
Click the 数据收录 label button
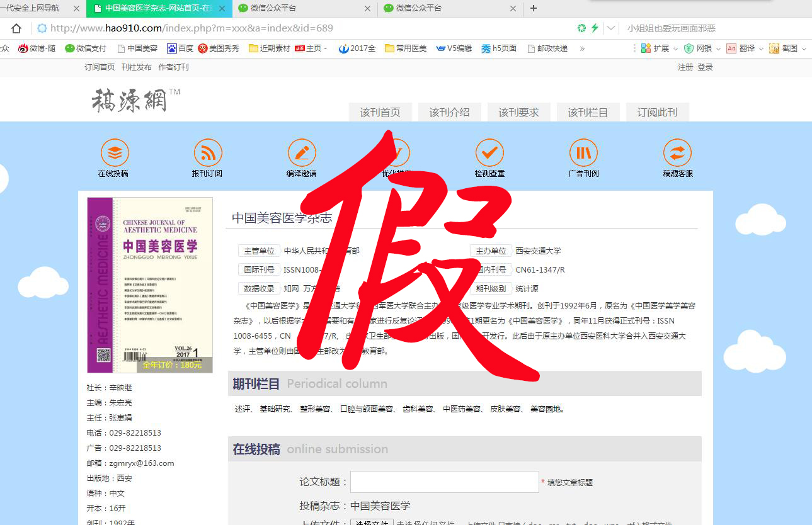pyautogui.click(x=259, y=288)
